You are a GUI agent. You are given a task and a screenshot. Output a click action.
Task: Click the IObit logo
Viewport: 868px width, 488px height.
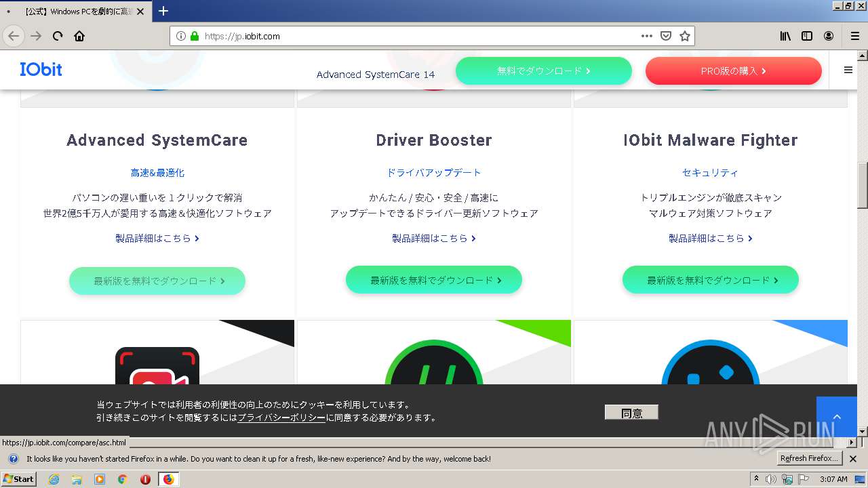[41, 69]
